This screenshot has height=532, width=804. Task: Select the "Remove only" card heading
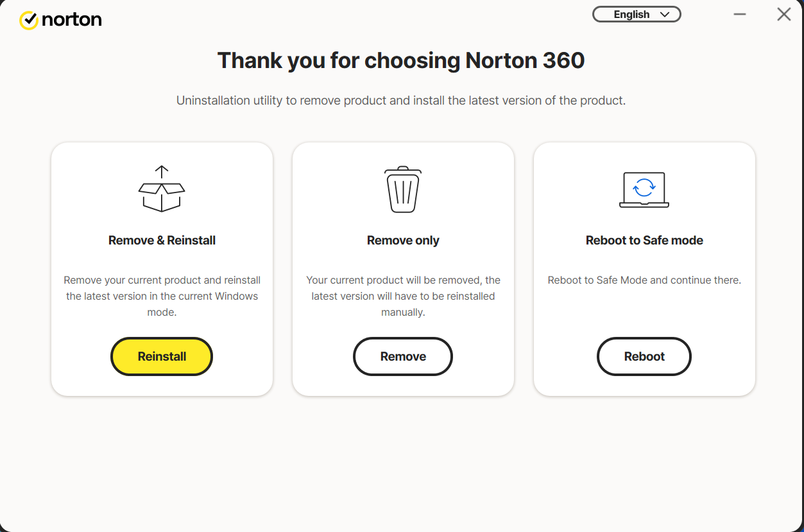click(x=403, y=241)
